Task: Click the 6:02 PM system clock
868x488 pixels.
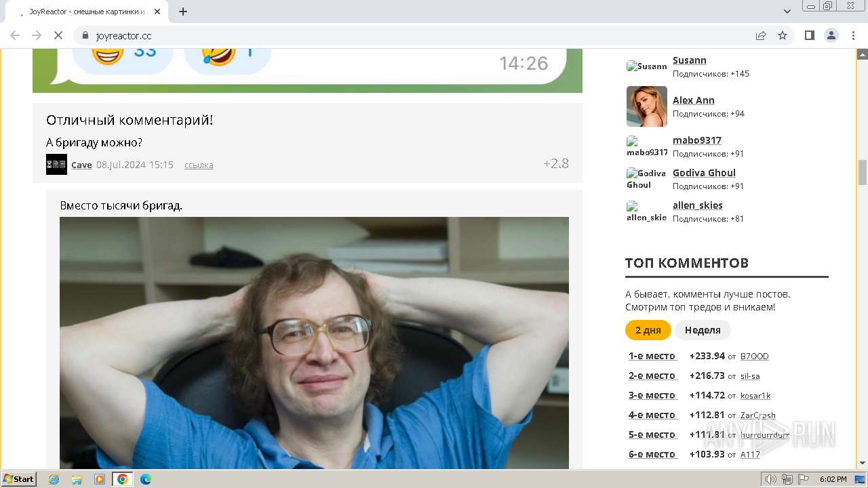Action: click(x=833, y=479)
